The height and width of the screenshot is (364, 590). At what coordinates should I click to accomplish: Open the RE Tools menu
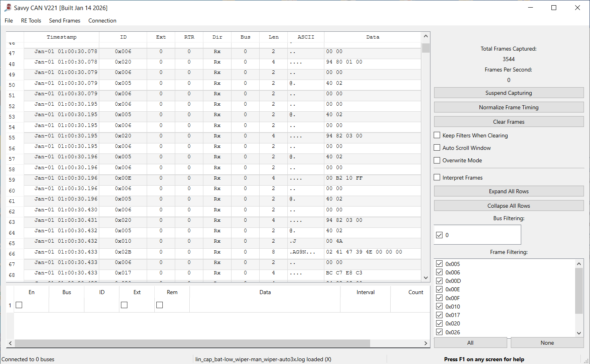[x=31, y=20]
